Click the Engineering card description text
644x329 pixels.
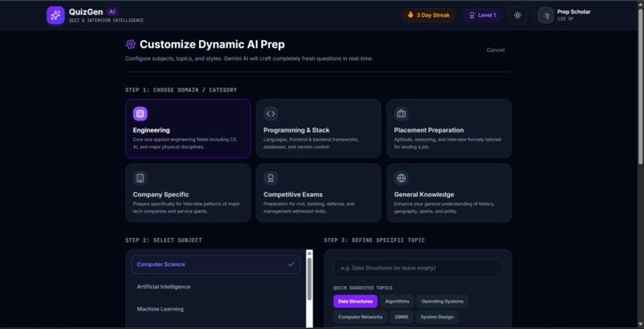click(185, 143)
